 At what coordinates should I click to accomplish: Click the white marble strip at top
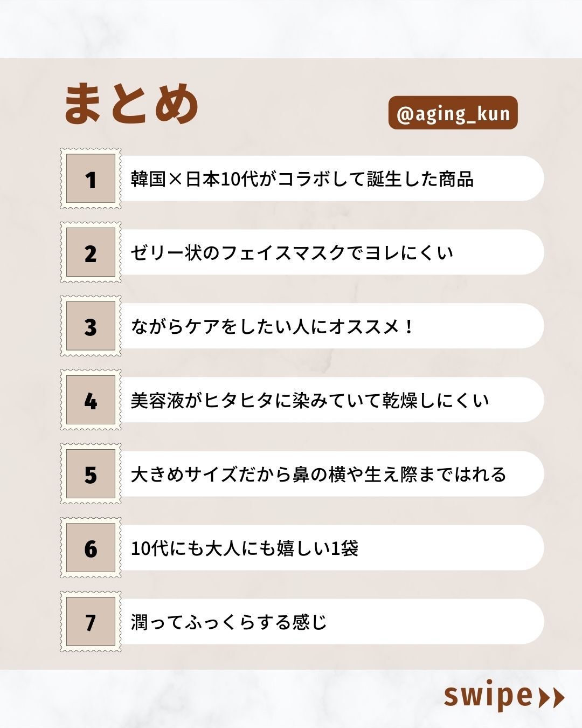tap(291, 28)
